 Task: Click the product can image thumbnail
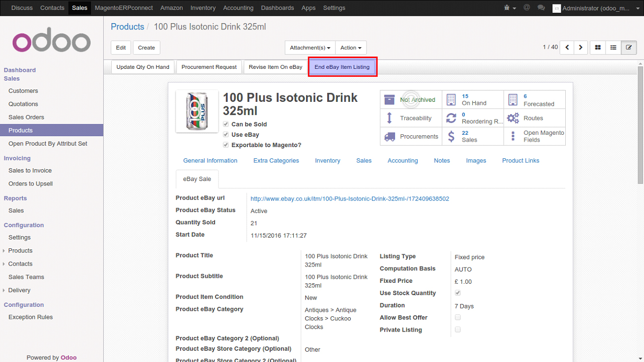tap(197, 111)
